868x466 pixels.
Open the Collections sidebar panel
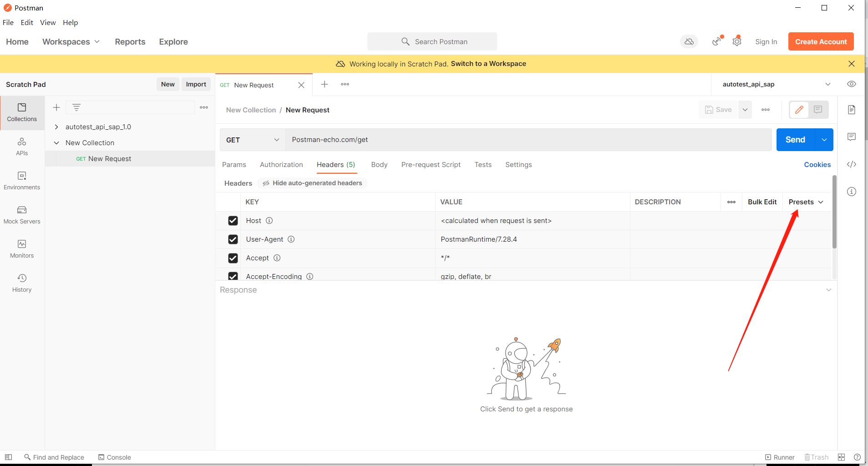pyautogui.click(x=22, y=112)
